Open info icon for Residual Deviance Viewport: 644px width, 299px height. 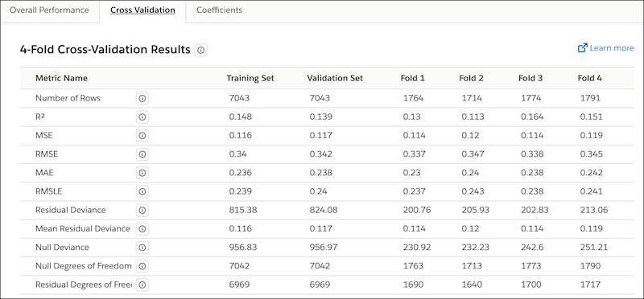pos(142,210)
